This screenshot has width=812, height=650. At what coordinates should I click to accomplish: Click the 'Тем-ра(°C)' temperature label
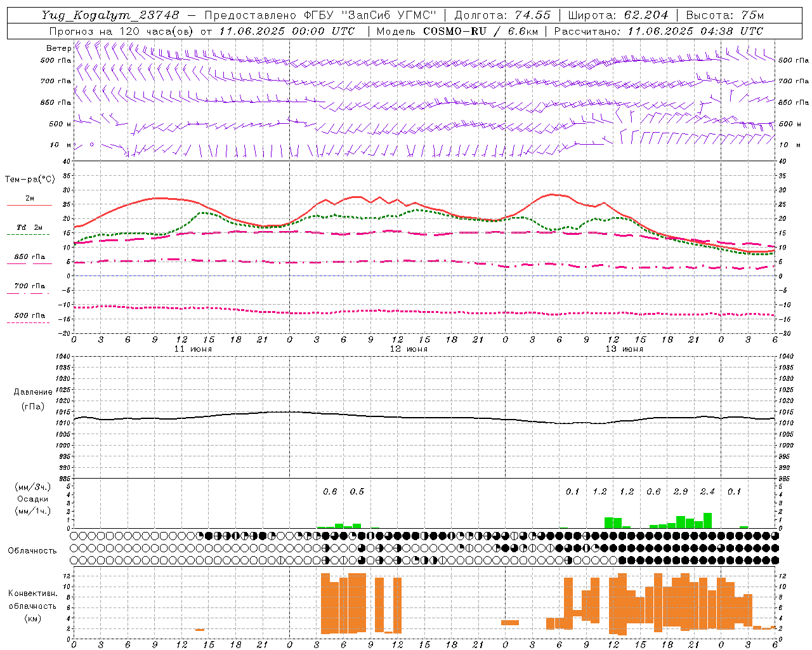tap(30, 180)
